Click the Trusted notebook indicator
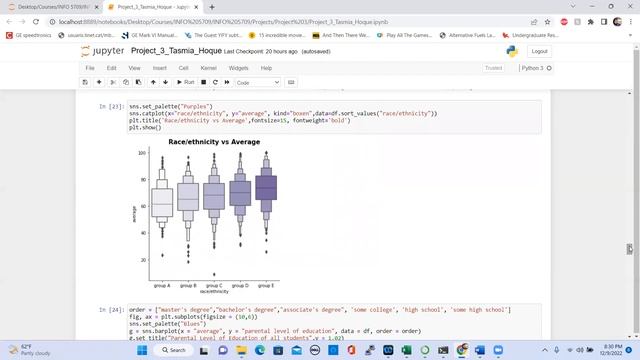The image size is (640, 360). pyautogui.click(x=493, y=68)
